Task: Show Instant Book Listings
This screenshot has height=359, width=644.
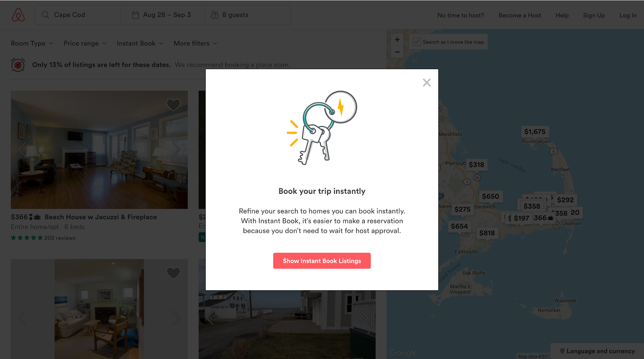Action: pyautogui.click(x=322, y=261)
